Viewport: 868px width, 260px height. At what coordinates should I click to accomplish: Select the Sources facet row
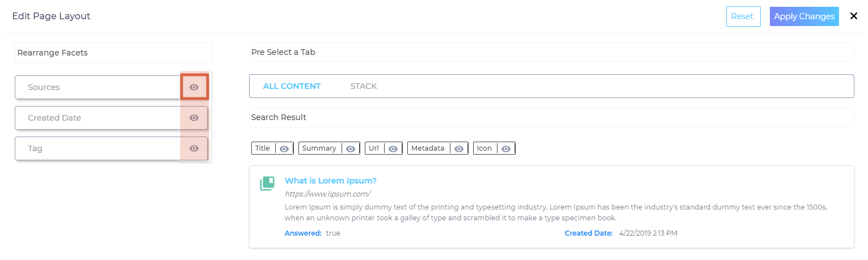tap(98, 87)
